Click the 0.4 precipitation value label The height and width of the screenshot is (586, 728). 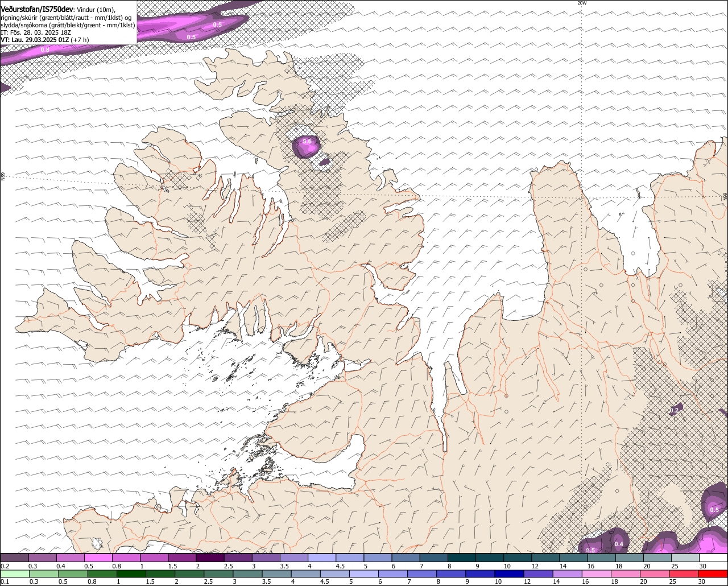(619, 544)
